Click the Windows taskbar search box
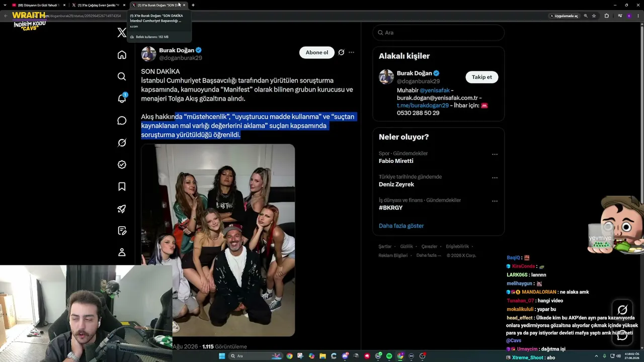644x362 pixels. click(256, 356)
